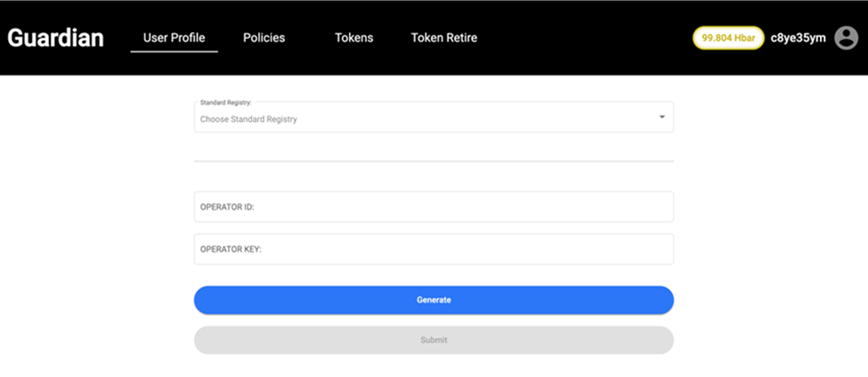
Task: Switch to the User Profile tab
Action: tap(174, 38)
